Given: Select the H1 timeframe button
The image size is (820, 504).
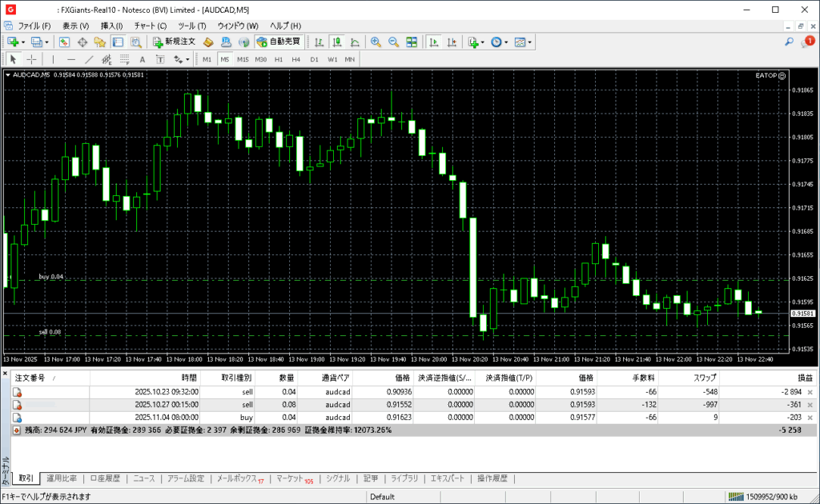Looking at the screenshot, I should [x=279, y=59].
